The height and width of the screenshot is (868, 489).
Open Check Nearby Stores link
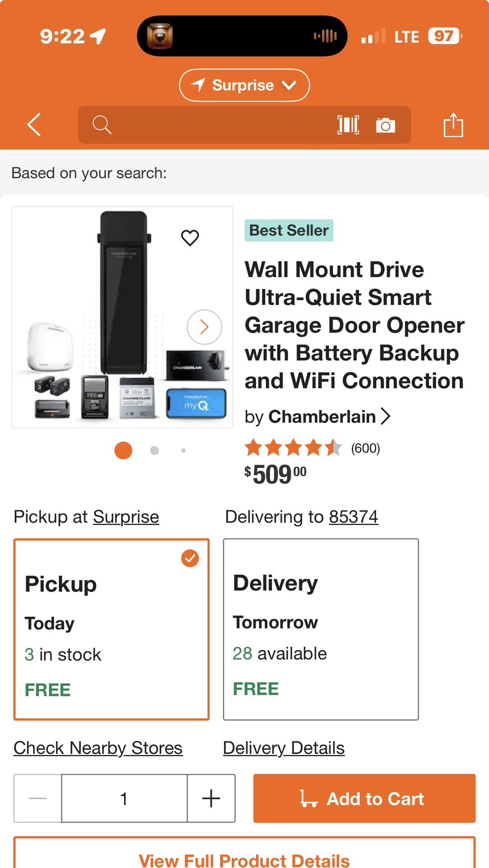[98, 748]
